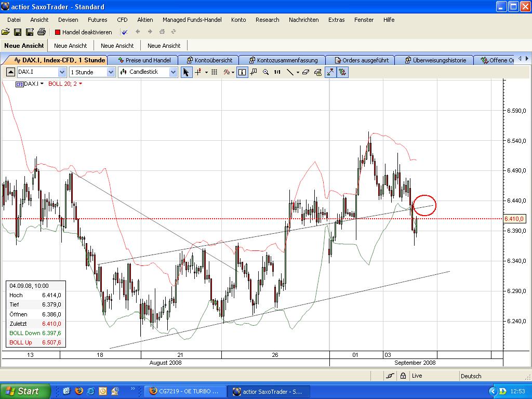
Task: Switch to the fourth Neue Ansicht view
Action: click(164, 46)
